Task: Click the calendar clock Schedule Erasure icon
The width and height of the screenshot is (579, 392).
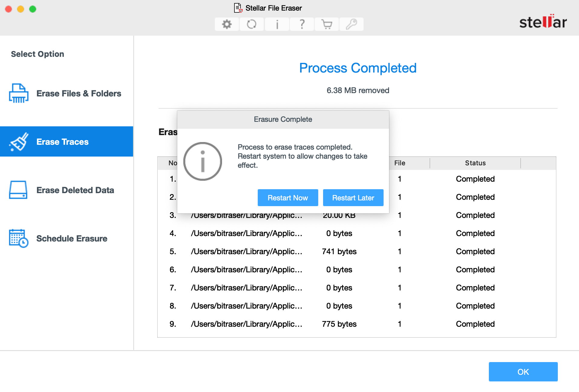Action: pyautogui.click(x=19, y=238)
